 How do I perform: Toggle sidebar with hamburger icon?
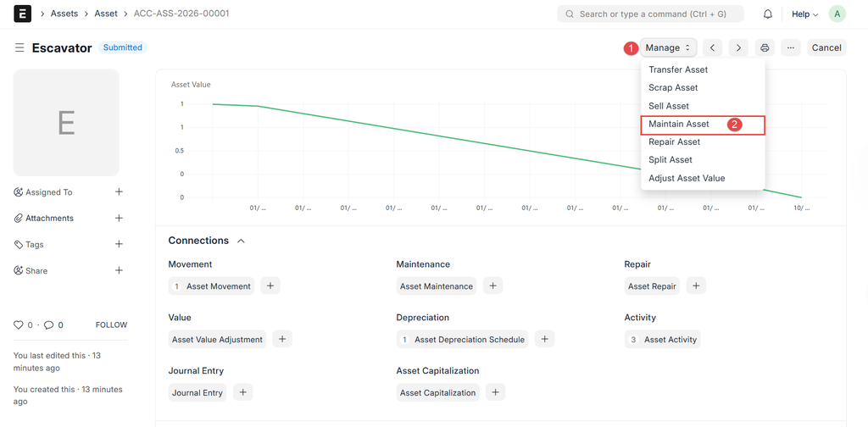[x=19, y=48]
